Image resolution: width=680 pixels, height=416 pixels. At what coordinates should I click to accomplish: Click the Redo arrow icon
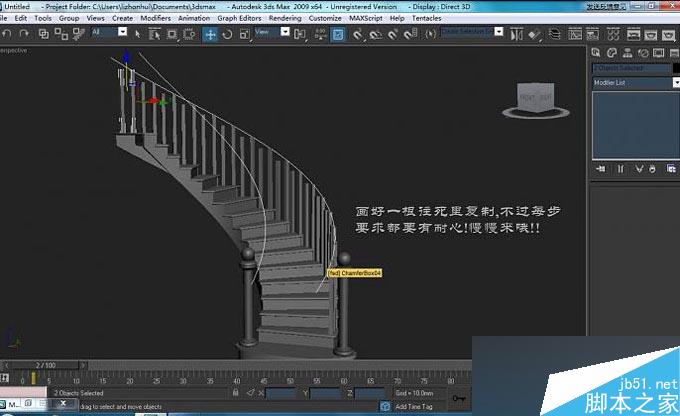[x=24, y=33]
